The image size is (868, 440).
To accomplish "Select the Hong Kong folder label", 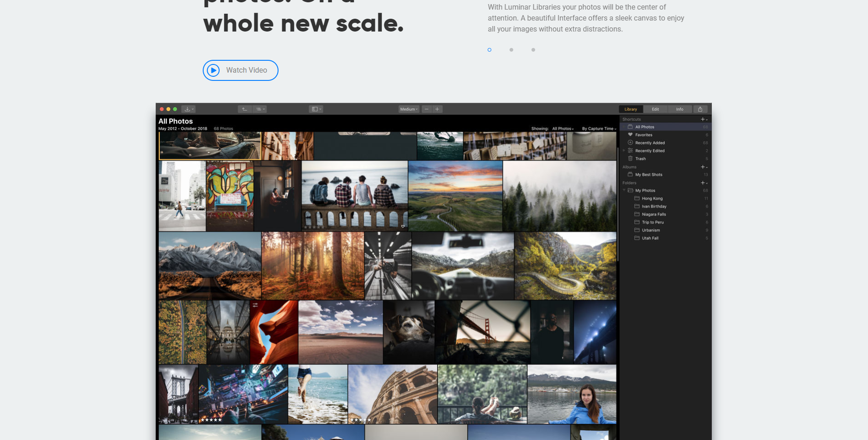I will click(x=652, y=198).
